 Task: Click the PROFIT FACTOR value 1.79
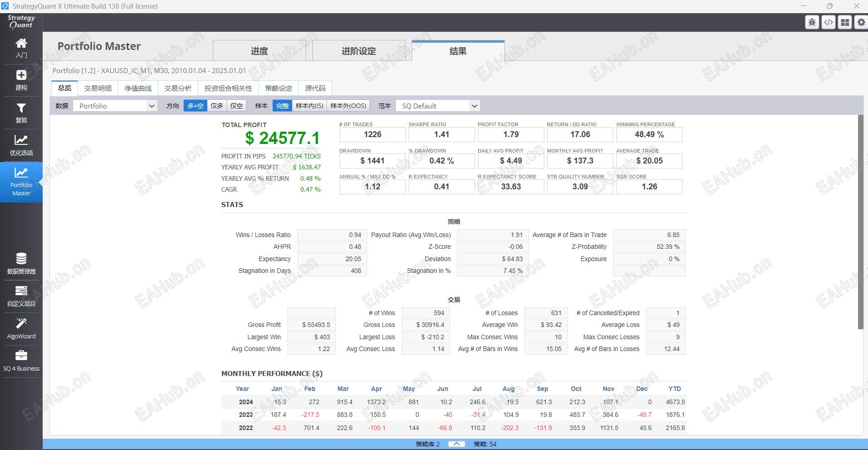511,134
